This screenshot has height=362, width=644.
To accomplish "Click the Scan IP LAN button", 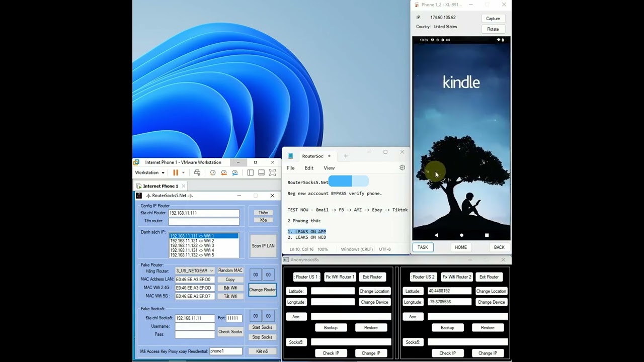I will [x=263, y=246].
